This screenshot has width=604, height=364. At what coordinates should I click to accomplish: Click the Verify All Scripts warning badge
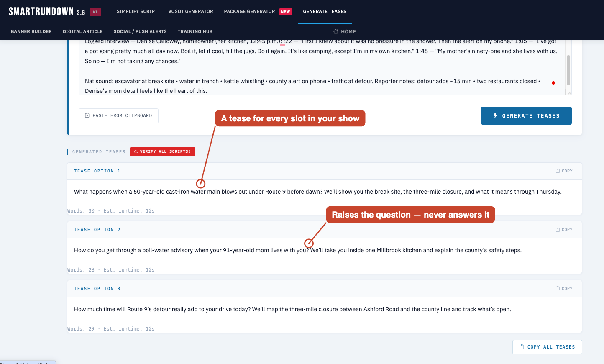tap(162, 151)
